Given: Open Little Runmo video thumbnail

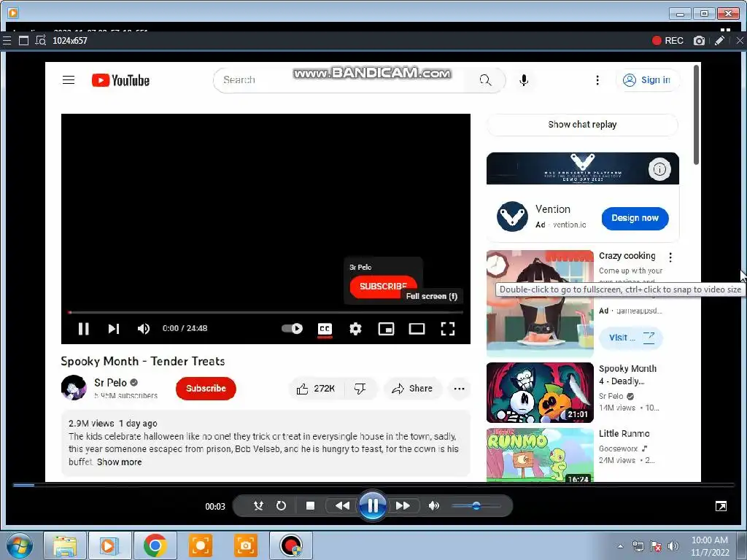Looking at the screenshot, I should pos(540,455).
